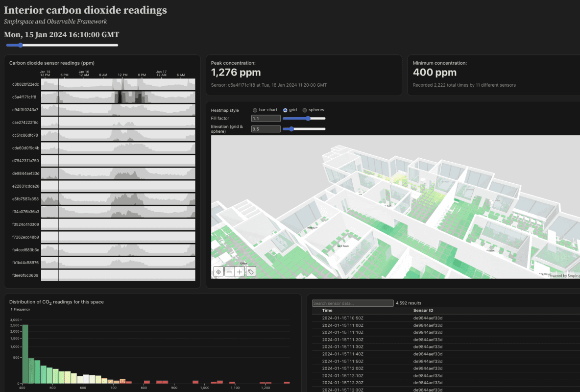Click the search sensor data box
The width and height of the screenshot is (580, 392).
(x=352, y=303)
